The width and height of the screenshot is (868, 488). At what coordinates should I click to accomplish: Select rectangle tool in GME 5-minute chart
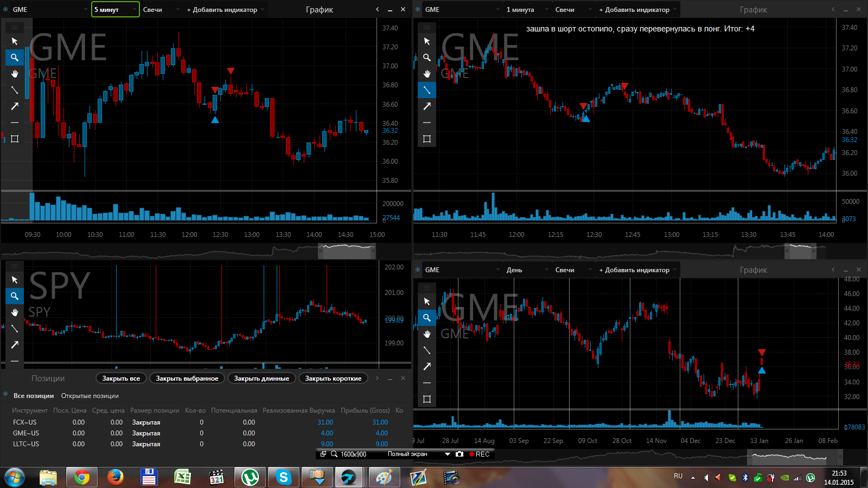15,139
